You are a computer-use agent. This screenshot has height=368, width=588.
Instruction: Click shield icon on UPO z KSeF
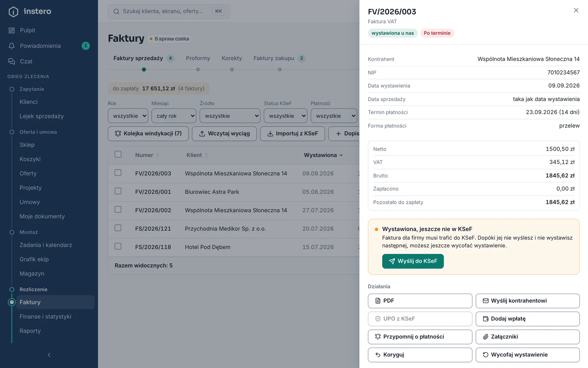point(378,319)
